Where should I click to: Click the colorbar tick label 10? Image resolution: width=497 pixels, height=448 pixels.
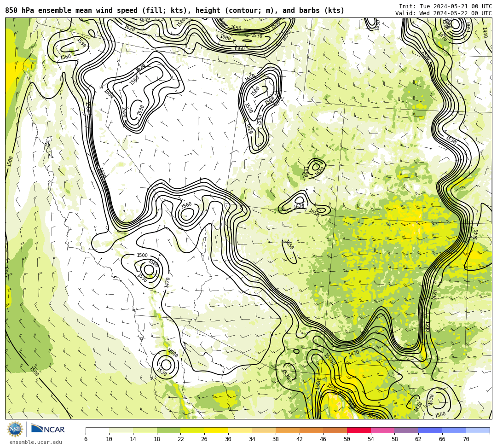[110, 439]
